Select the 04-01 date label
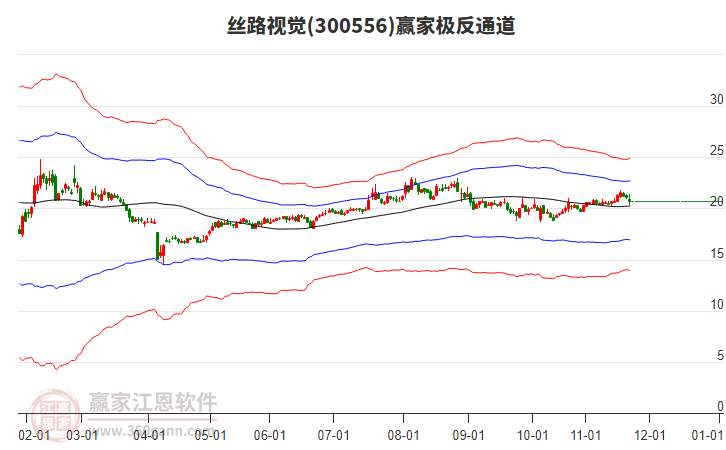 tap(149, 436)
